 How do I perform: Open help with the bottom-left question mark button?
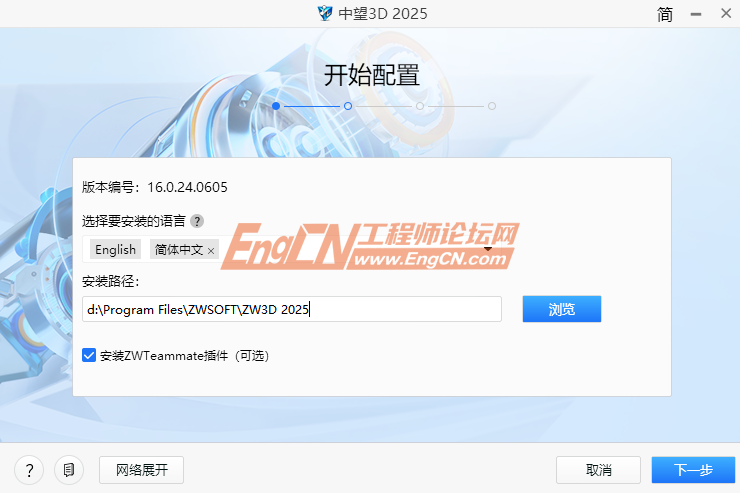(x=29, y=469)
